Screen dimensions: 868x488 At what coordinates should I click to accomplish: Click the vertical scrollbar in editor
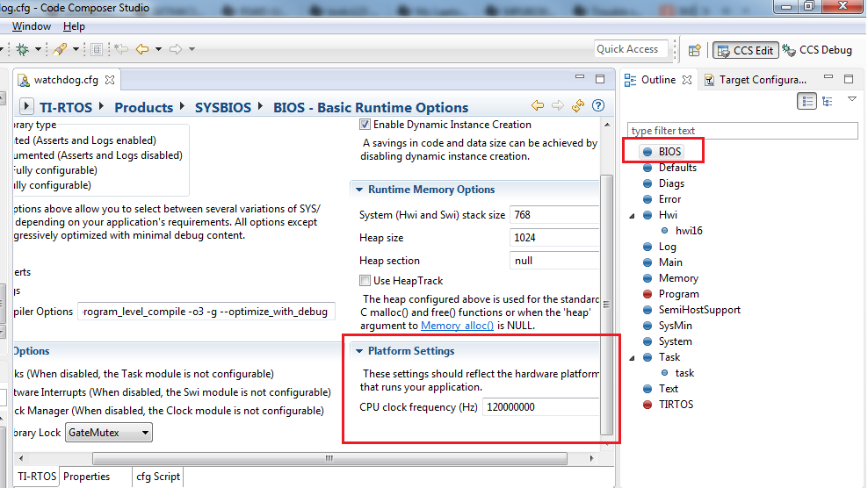[x=607, y=305]
